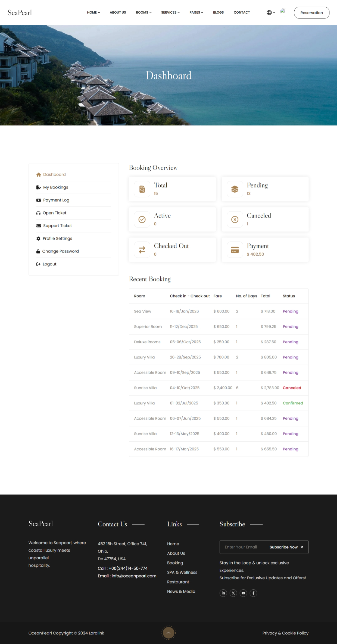Open the Privacy & Cookie Policy link
Image resolution: width=337 pixels, height=644 pixels.
tap(285, 633)
